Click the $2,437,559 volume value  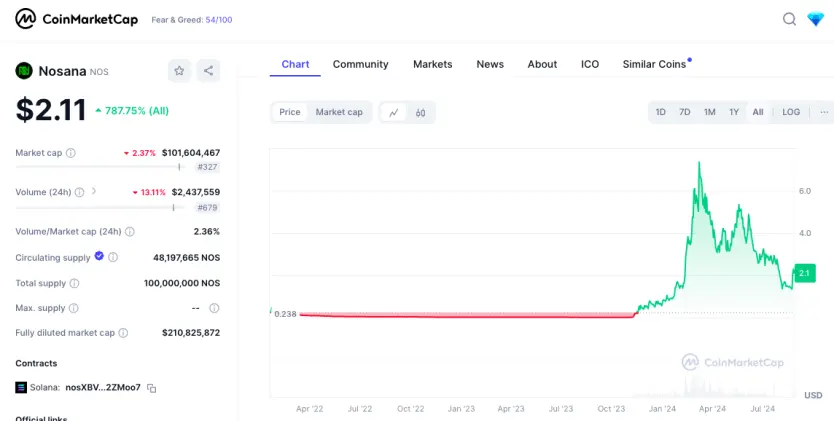[x=196, y=192]
